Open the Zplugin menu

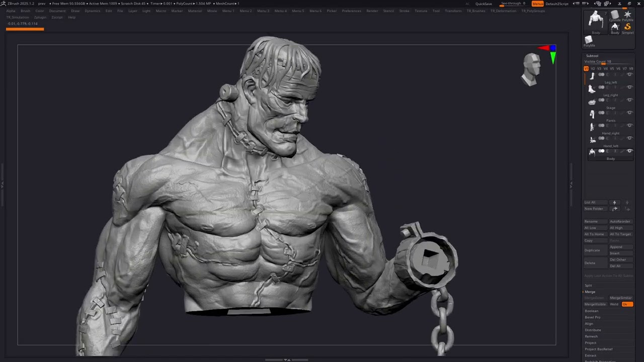pyautogui.click(x=40, y=17)
